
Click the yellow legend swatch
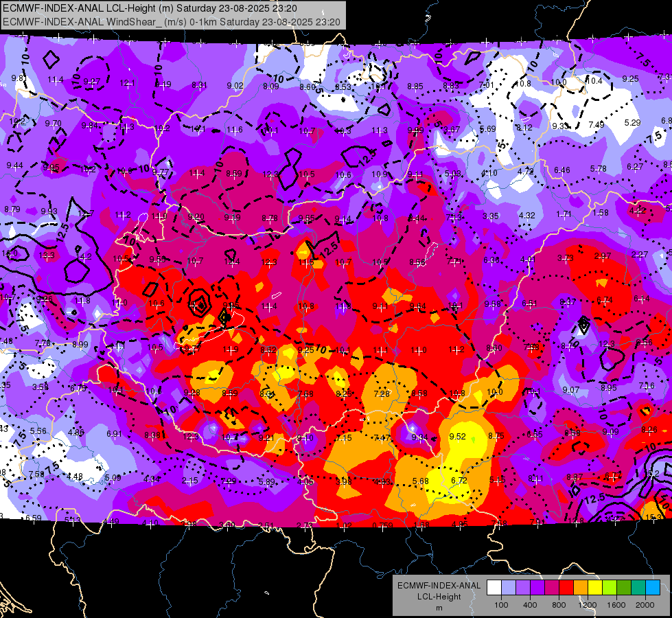[x=595, y=588]
